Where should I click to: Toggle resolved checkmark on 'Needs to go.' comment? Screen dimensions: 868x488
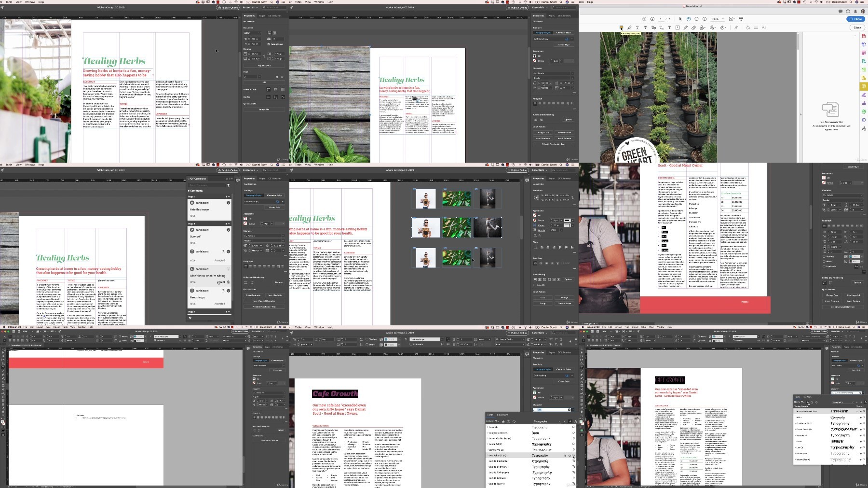click(228, 291)
